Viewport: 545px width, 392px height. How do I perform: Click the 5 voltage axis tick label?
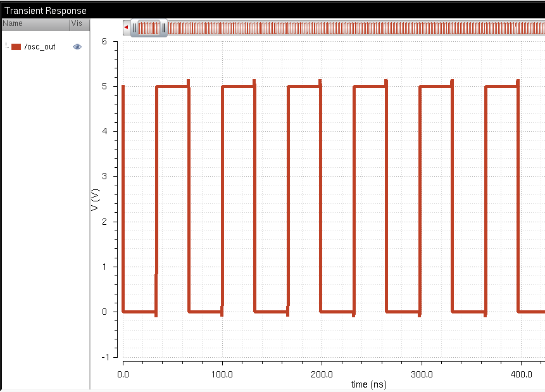pos(104,86)
